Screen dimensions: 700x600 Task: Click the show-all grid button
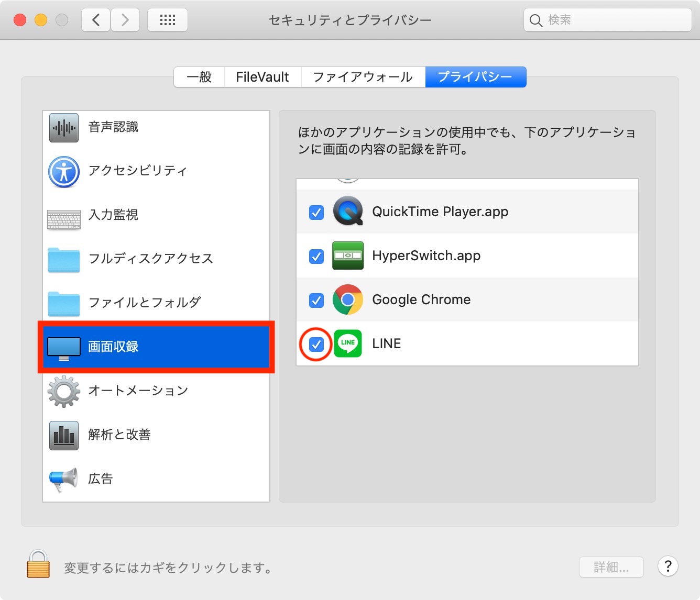click(167, 20)
